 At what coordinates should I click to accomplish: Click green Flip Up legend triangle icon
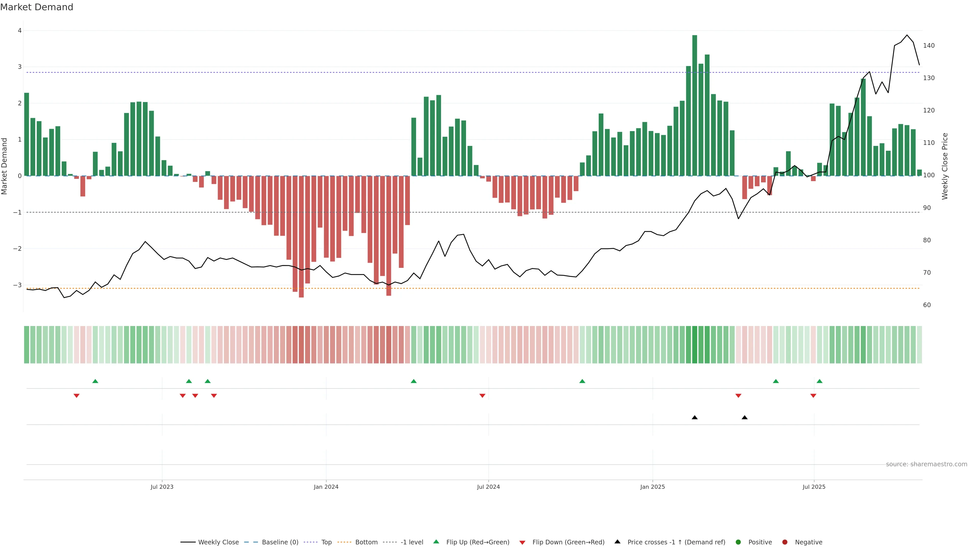(436, 542)
